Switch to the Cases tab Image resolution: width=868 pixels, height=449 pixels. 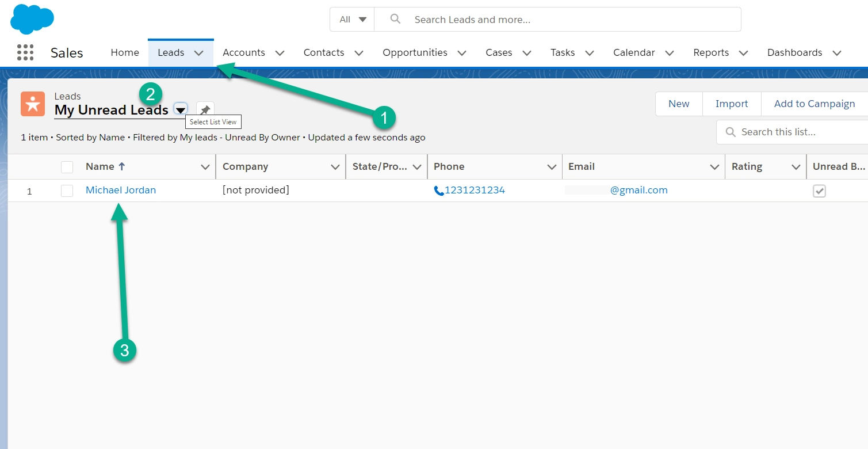pyautogui.click(x=499, y=52)
